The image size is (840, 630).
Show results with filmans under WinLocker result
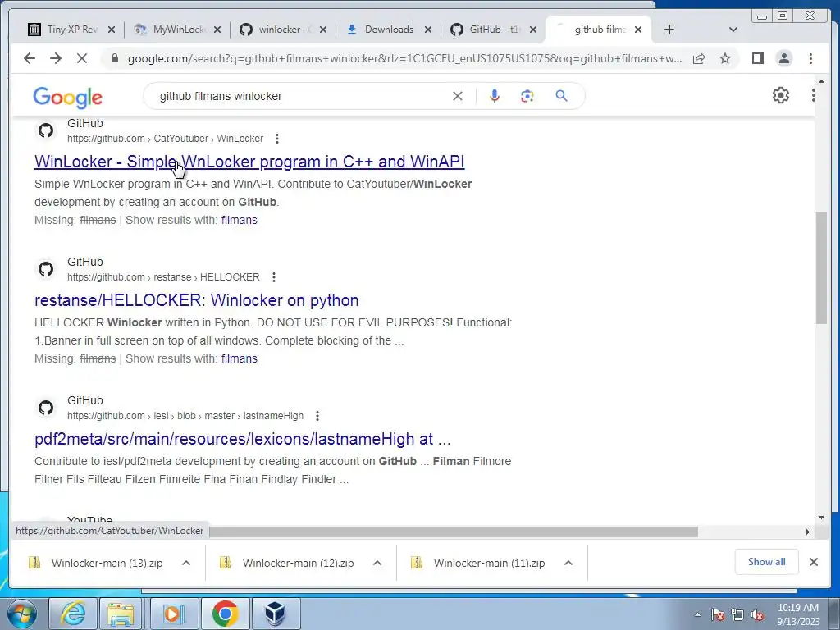point(239,220)
